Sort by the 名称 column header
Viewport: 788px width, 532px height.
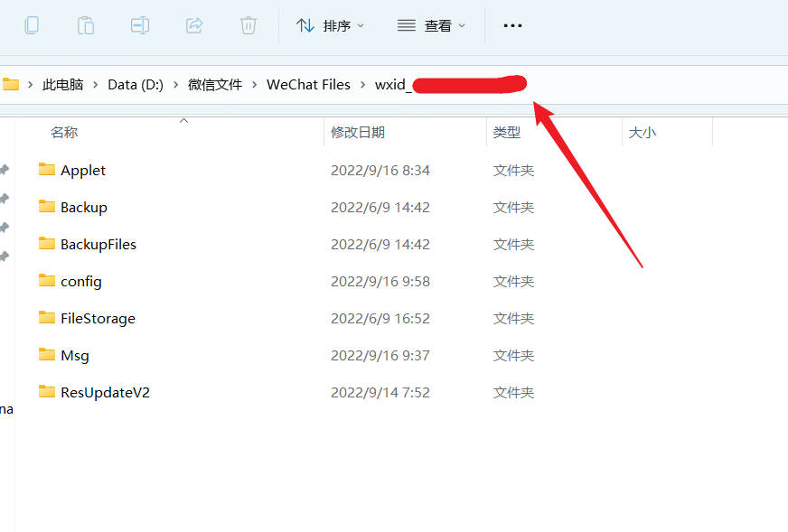64,133
